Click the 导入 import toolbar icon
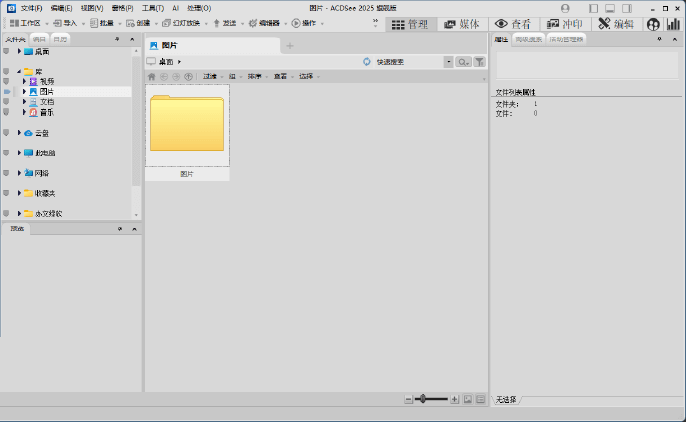The image size is (686, 422). [57, 23]
